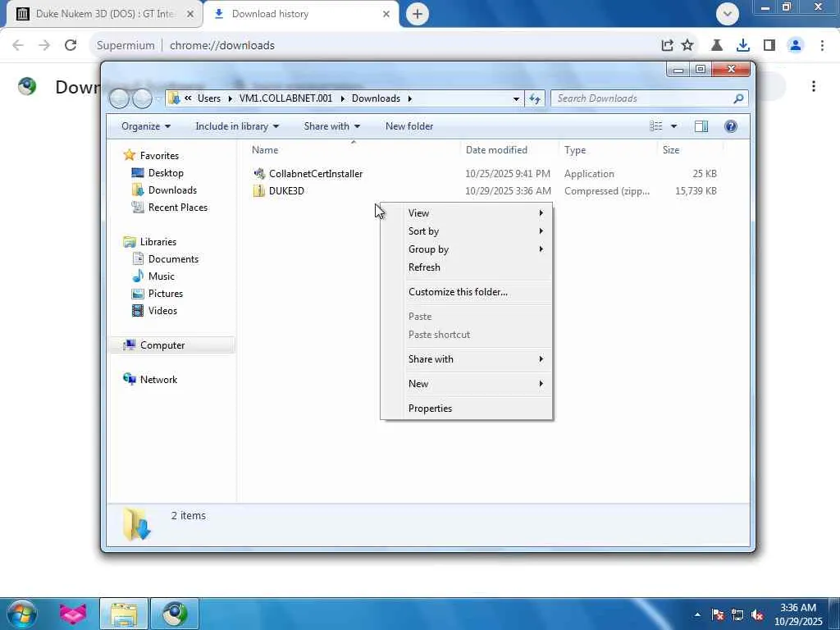Choose Properties from the context menu

pos(466,409)
